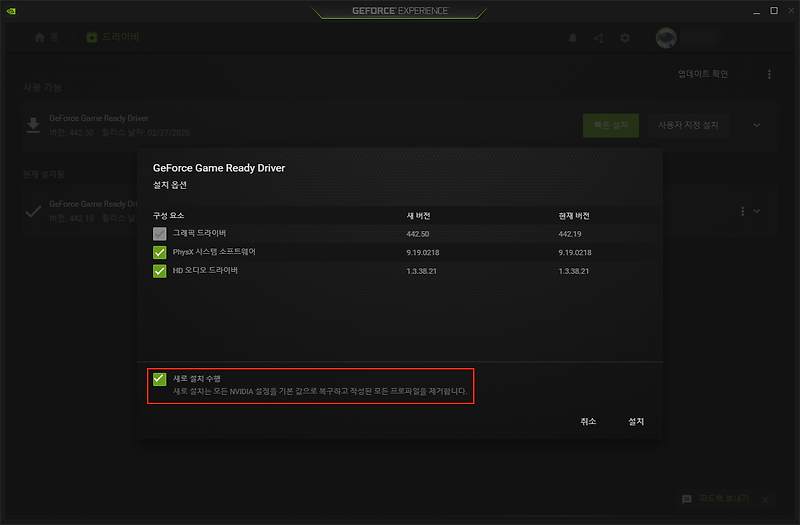
Task: Click the HD audio new version 1.3.38.21
Action: click(x=421, y=271)
